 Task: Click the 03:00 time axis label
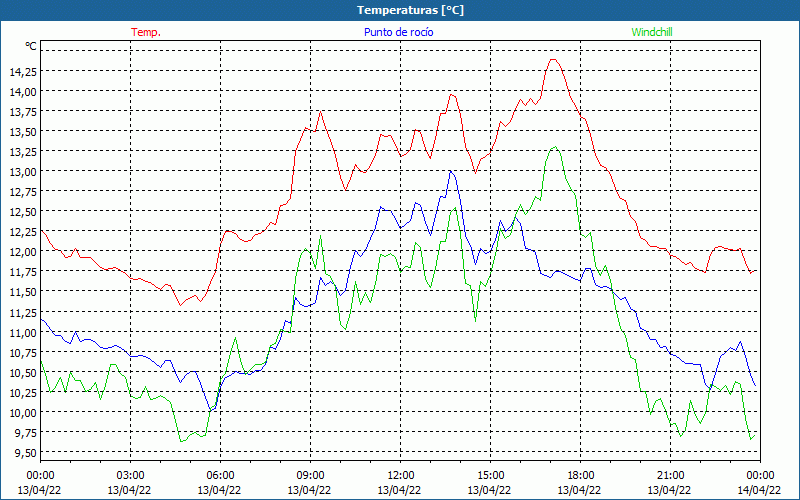click(131, 476)
